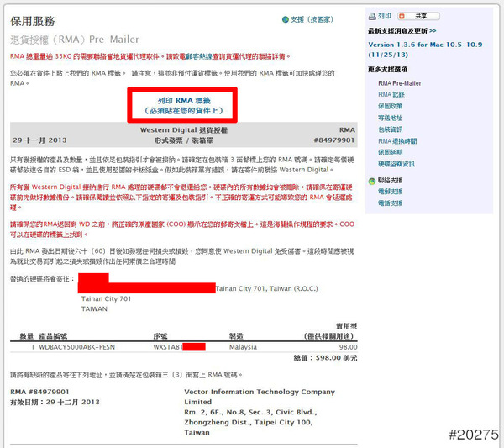Click the 列印 link in the sidebar
504x448 pixels.
(385, 16)
